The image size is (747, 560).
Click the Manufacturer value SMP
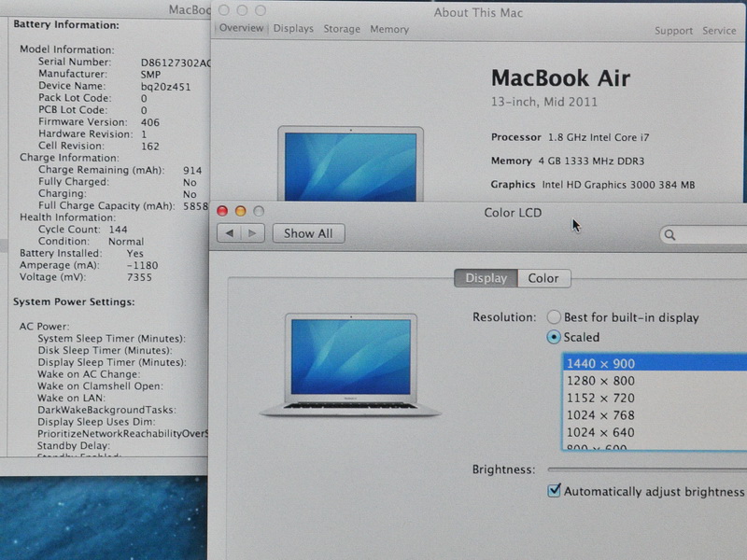click(150, 75)
